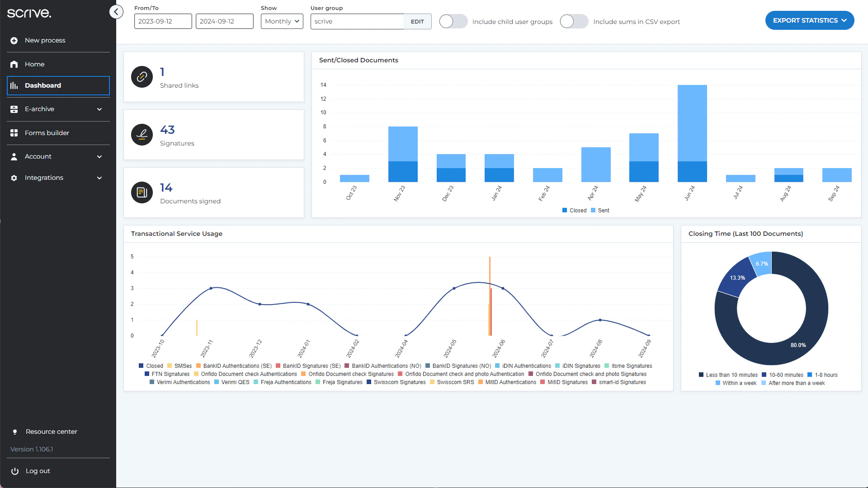The height and width of the screenshot is (488, 868).
Task: Click the SMSes legend color swatch
Action: 170,366
